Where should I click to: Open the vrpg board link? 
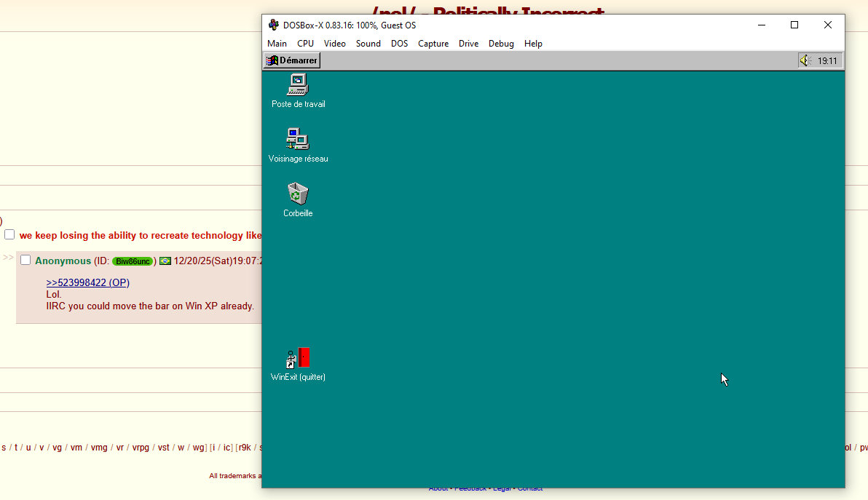[141, 448]
